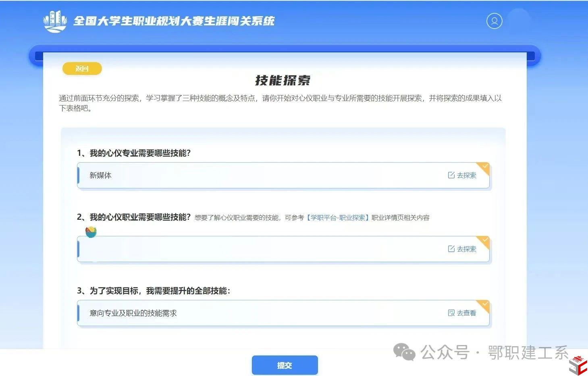
Task: Click the 技能探索 page heading
Action: (x=283, y=81)
